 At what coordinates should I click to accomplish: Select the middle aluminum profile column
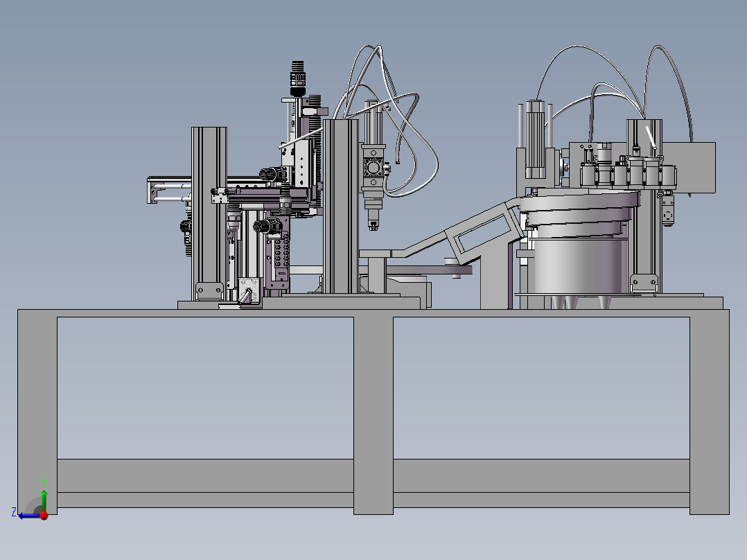341,206
